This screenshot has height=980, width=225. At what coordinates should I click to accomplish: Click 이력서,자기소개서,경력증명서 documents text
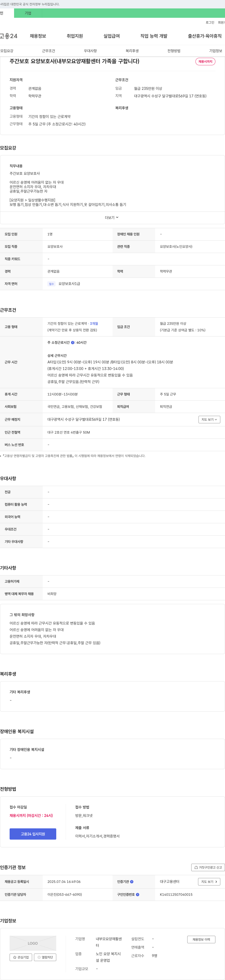click(x=97, y=836)
